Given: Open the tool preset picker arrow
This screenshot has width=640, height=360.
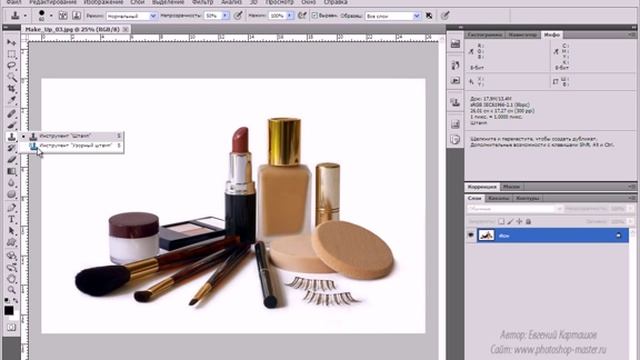Looking at the screenshot, I should (x=25, y=16).
